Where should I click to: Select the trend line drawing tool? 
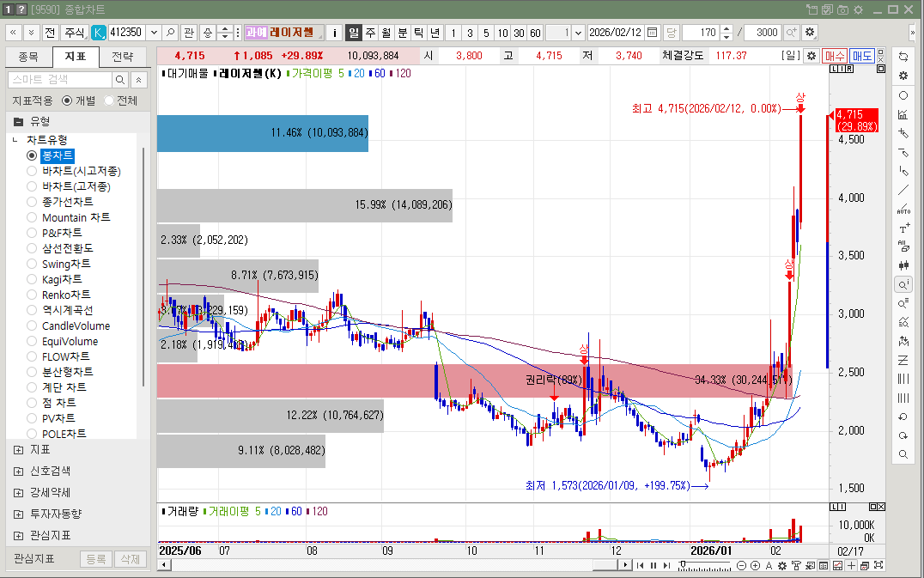point(903,190)
